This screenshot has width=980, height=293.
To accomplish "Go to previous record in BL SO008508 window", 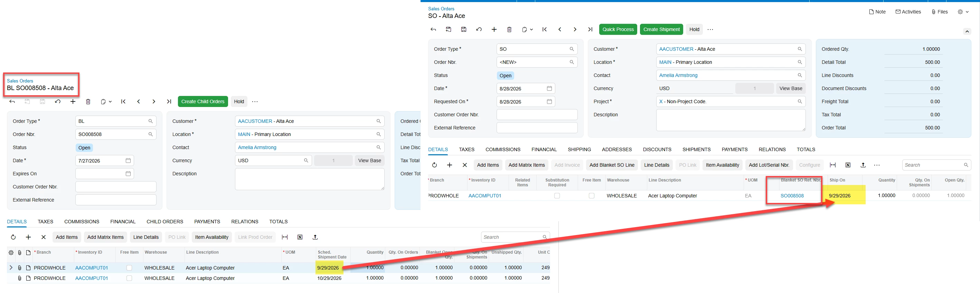I will (139, 101).
